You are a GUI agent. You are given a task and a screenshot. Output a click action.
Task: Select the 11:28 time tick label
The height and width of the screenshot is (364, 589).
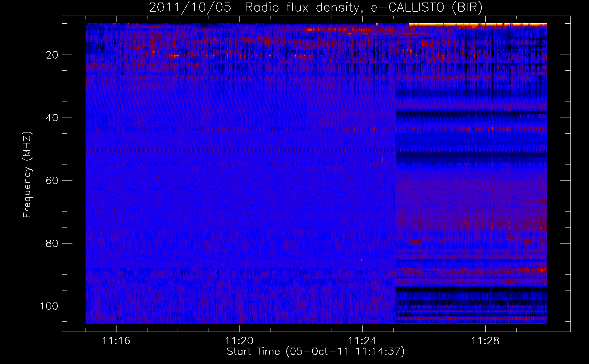[x=485, y=341]
